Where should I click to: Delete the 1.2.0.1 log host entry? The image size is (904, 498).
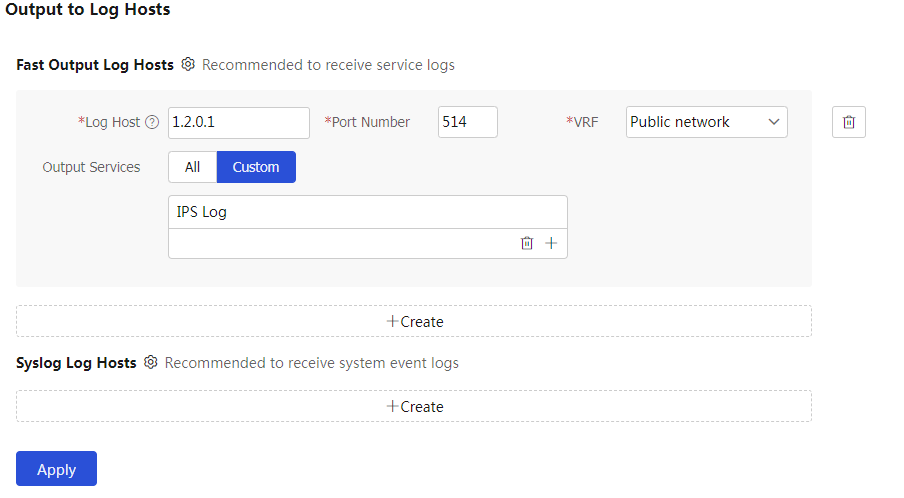pyautogui.click(x=849, y=122)
